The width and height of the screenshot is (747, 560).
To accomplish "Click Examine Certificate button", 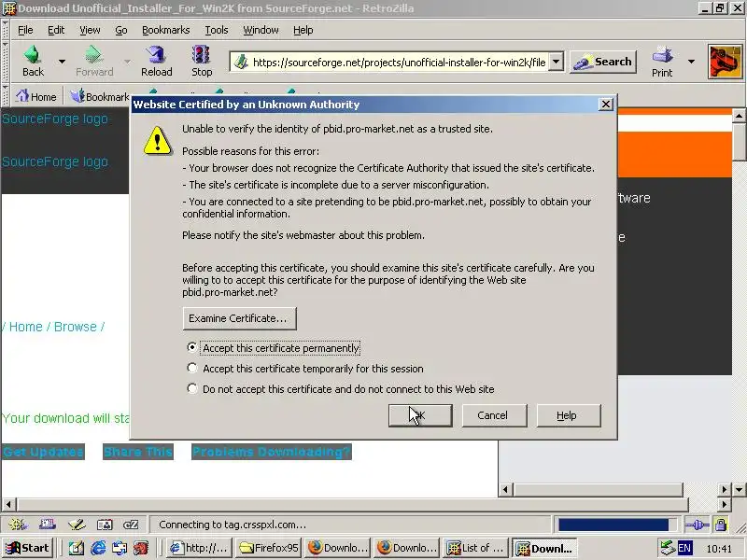I will point(239,318).
